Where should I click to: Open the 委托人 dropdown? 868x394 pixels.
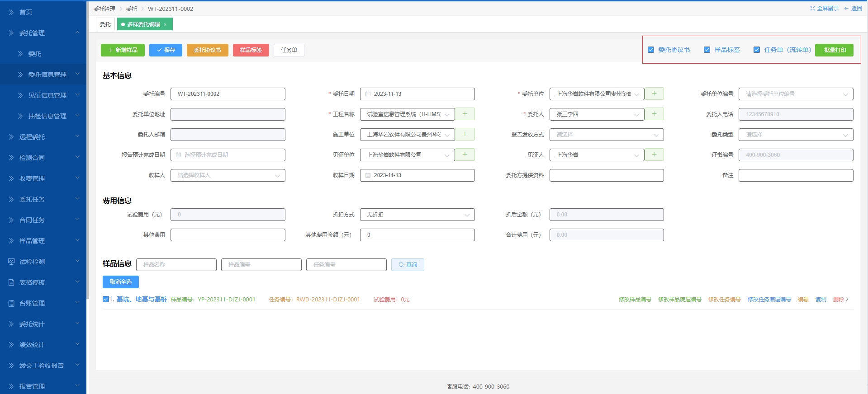pyautogui.click(x=597, y=114)
